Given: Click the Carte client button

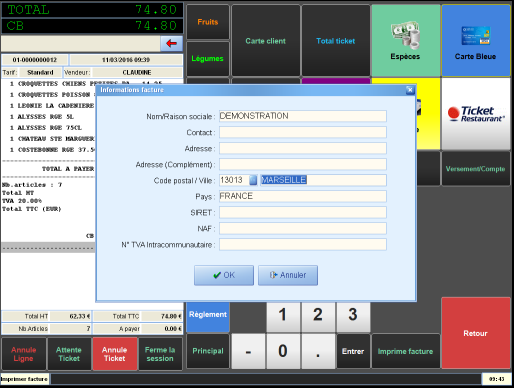Looking at the screenshot, I should pyautogui.click(x=266, y=41).
